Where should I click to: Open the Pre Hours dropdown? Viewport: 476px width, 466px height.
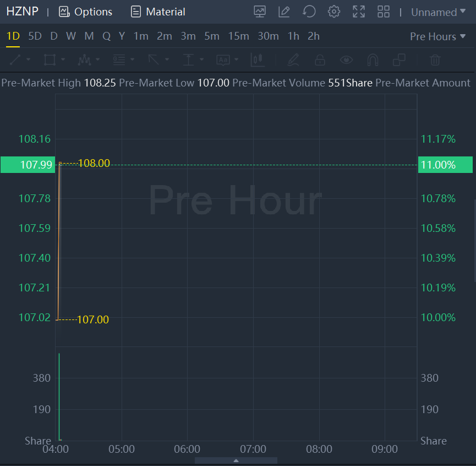click(x=437, y=36)
